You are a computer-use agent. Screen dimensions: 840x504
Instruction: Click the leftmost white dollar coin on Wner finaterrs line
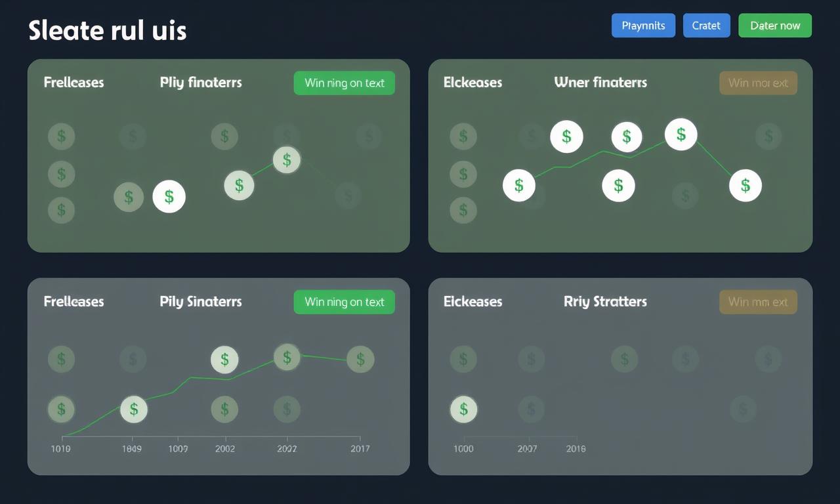coord(518,186)
